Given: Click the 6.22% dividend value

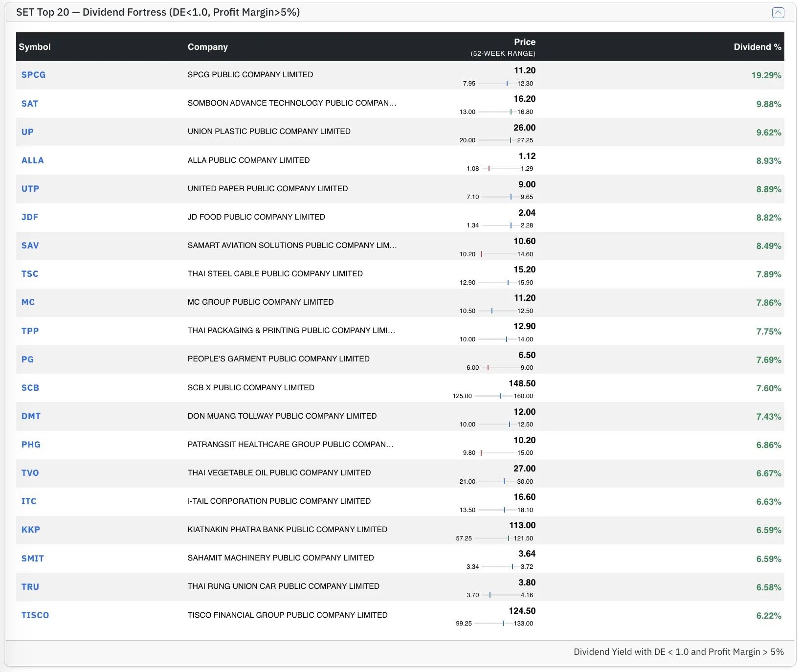Looking at the screenshot, I should (x=769, y=616).
